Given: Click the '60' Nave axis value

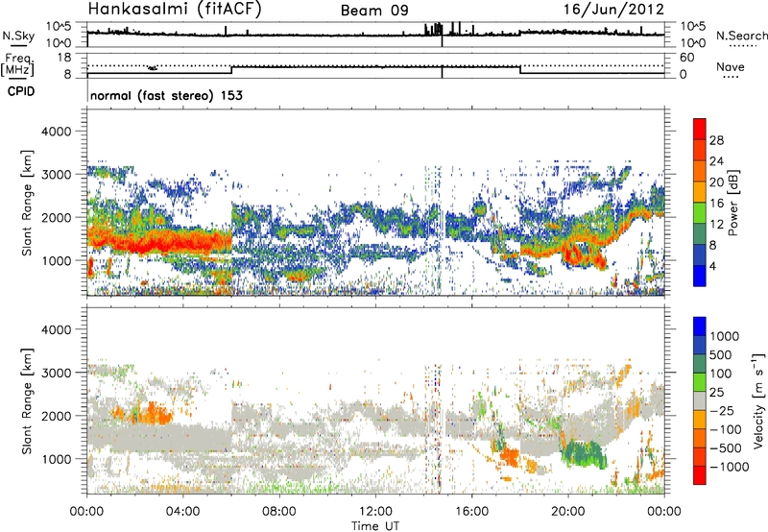Looking at the screenshot, I should (x=686, y=58).
